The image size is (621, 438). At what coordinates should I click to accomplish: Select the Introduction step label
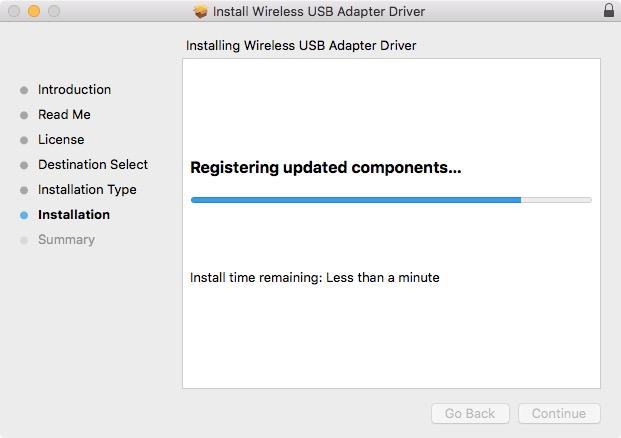click(x=74, y=90)
